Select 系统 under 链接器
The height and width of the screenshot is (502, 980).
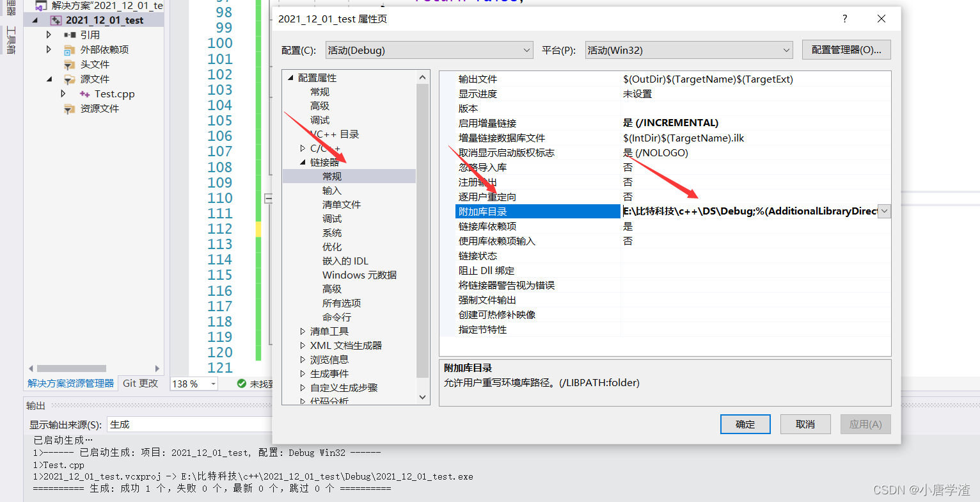[332, 232]
